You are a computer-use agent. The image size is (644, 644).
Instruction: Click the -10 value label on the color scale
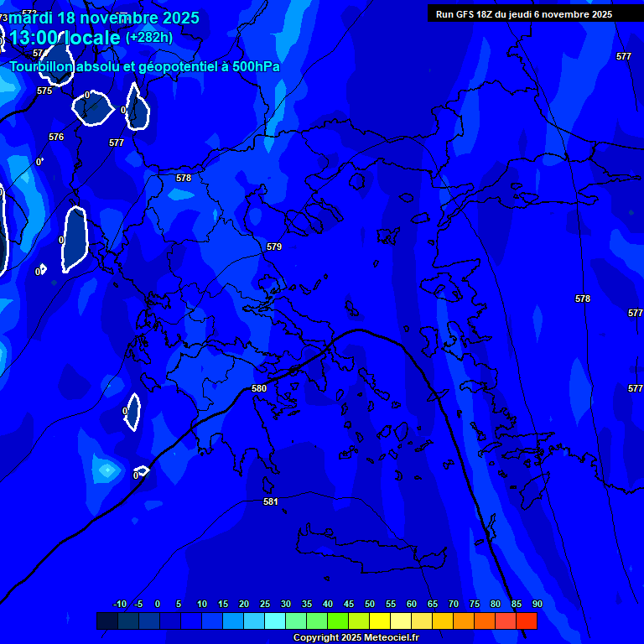click(118, 605)
